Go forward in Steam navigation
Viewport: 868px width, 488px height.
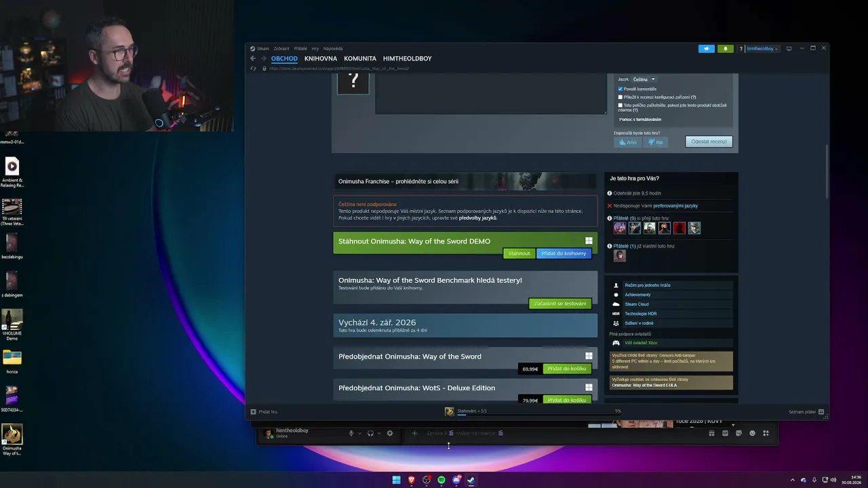click(x=264, y=58)
